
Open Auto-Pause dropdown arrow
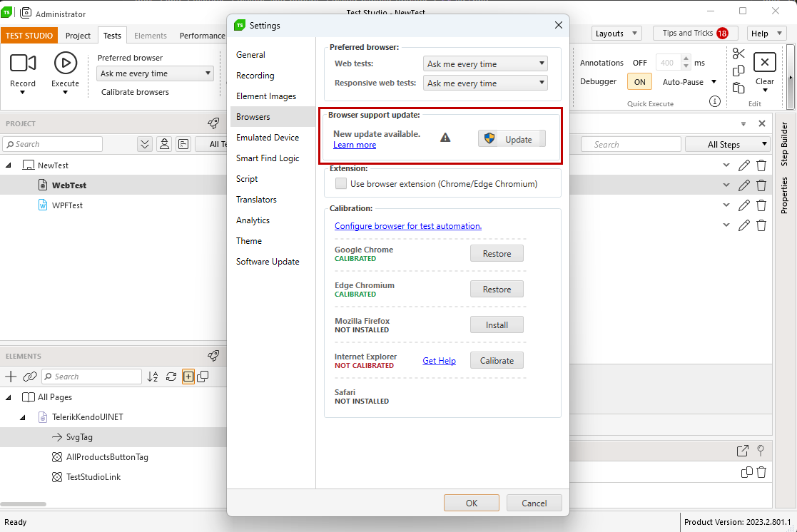pos(714,82)
